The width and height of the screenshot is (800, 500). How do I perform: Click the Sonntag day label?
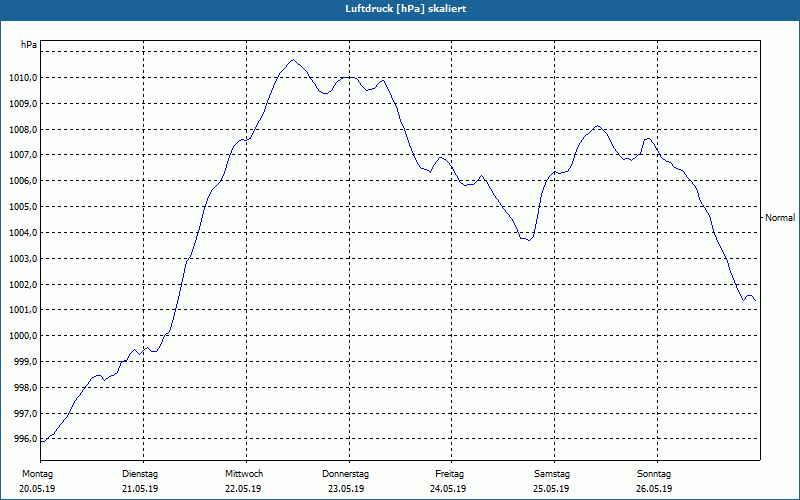[654, 474]
